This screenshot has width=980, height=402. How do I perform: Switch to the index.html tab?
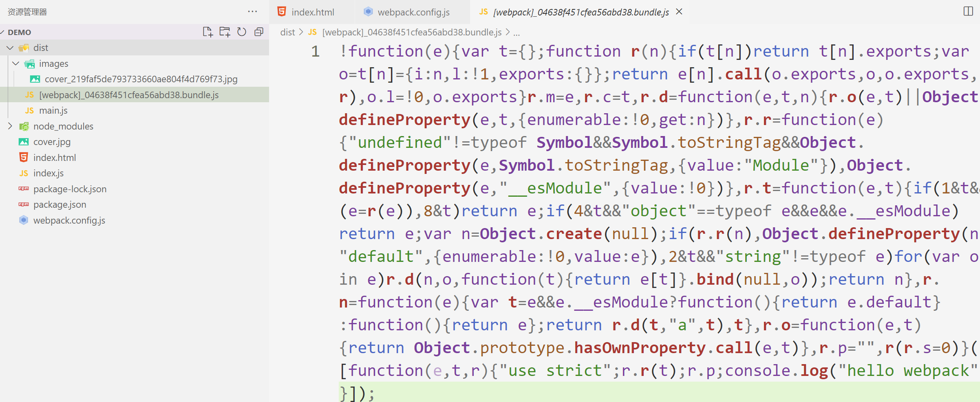pyautogui.click(x=312, y=12)
